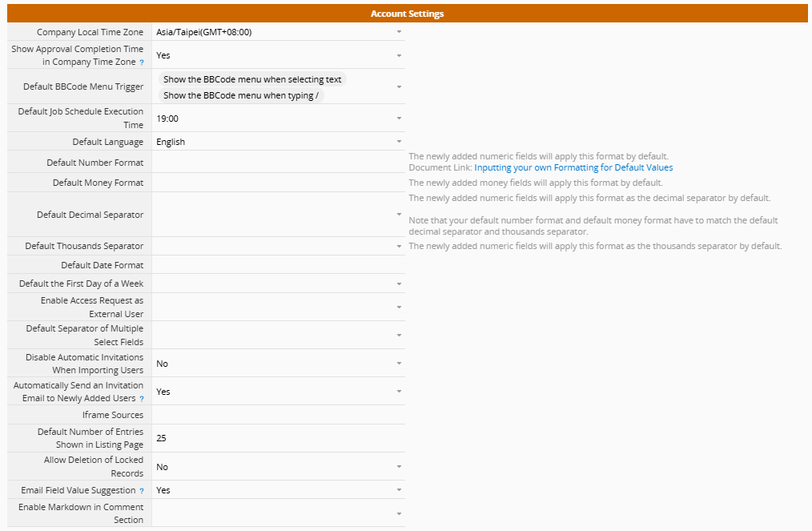The width and height of the screenshot is (812, 531).
Task: Open Disable Automatic Invitations When Importing Users dropdown
Action: click(x=278, y=364)
